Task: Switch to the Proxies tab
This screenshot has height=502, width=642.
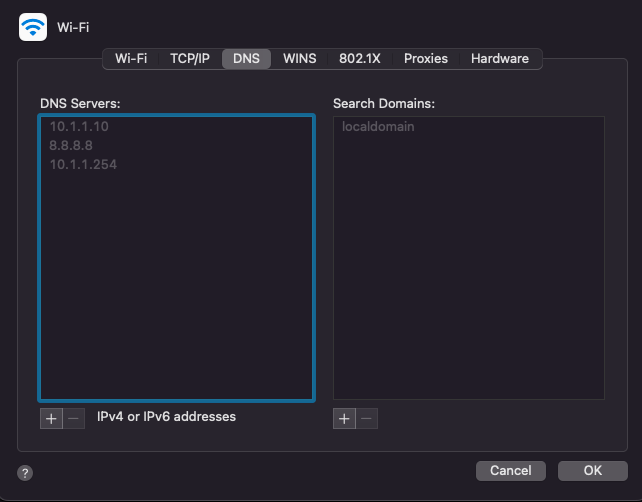Action: click(x=425, y=59)
